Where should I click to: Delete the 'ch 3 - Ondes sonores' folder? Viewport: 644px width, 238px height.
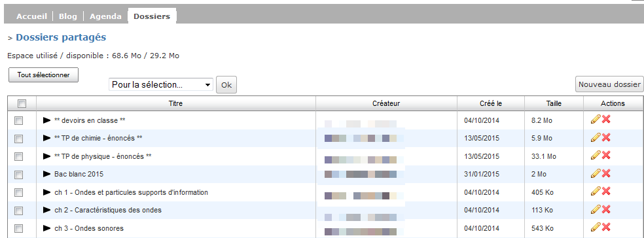pos(606,228)
